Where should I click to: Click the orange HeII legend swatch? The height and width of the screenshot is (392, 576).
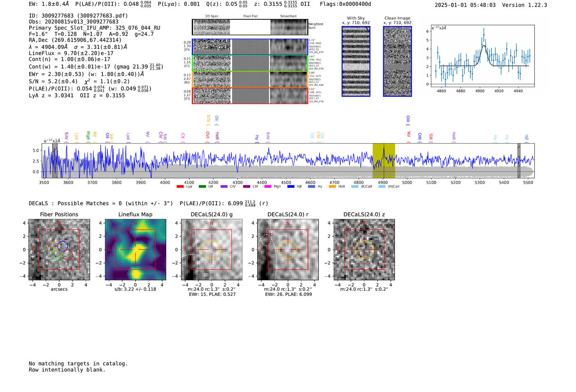[x=332, y=186]
